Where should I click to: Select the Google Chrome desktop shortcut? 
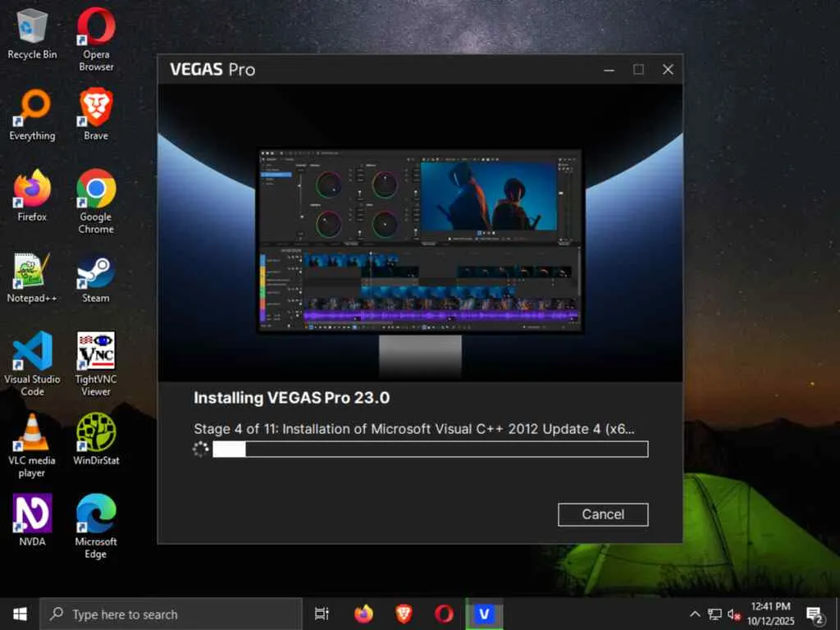tap(96, 202)
